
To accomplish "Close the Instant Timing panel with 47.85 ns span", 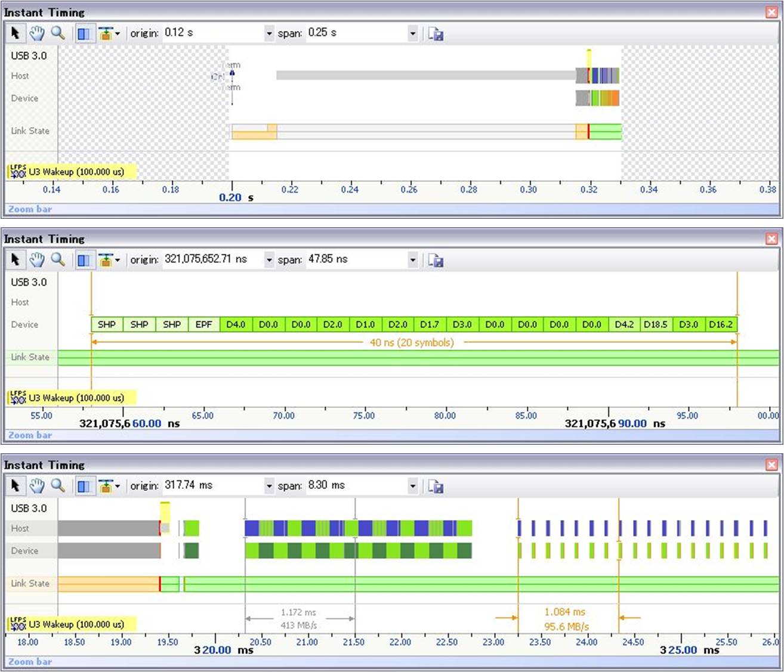I will click(771, 239).
